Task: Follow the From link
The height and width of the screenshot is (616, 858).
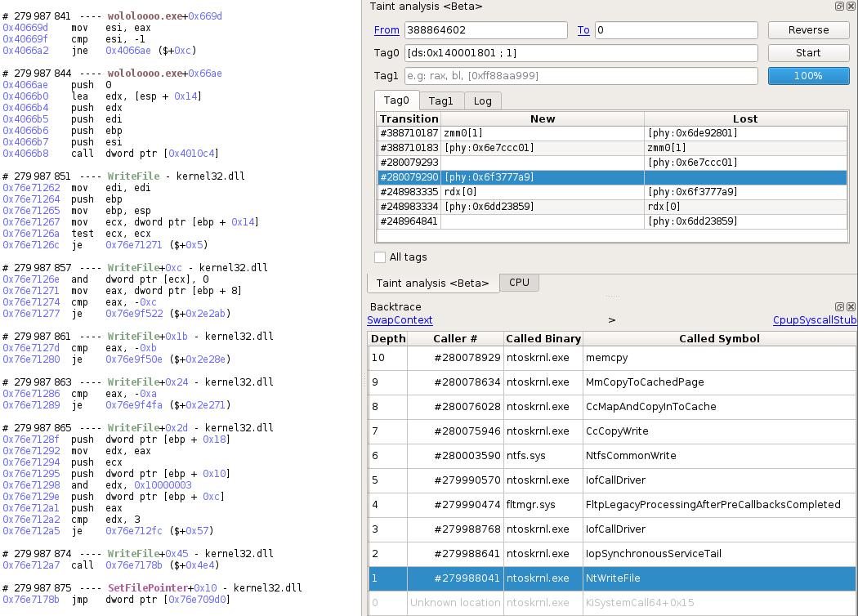Action: 387,30
